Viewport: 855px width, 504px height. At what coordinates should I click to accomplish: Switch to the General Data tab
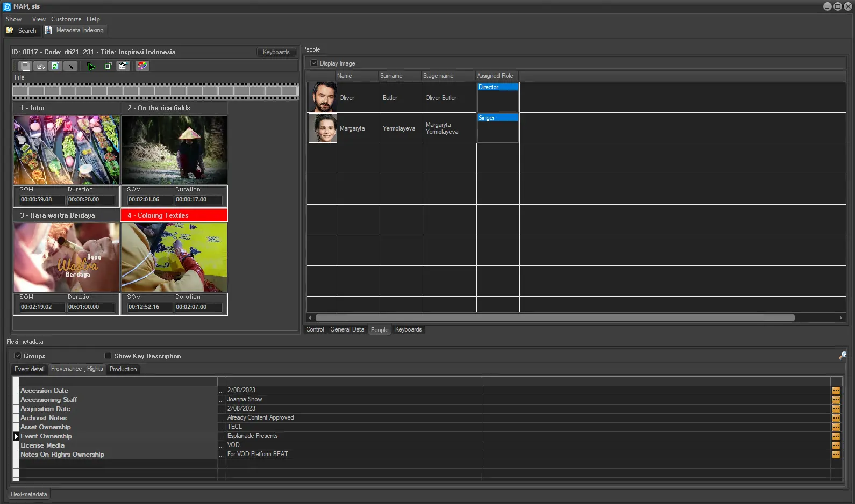347,330
